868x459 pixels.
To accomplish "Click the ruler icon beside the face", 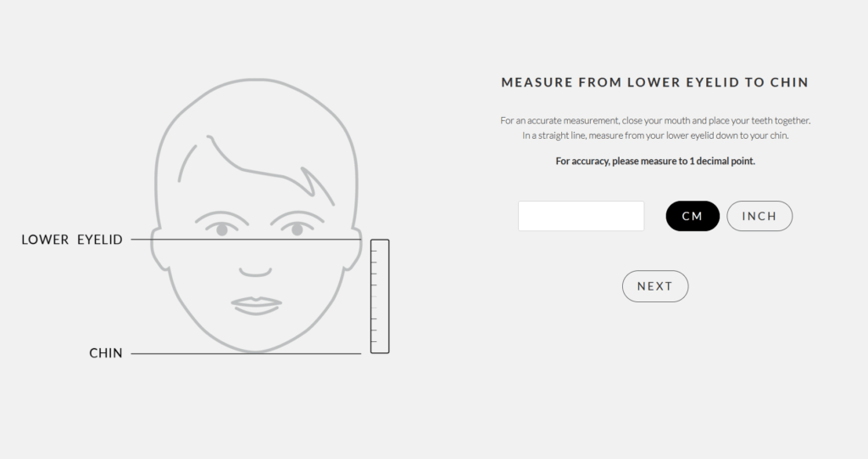I will click(380, 296).
